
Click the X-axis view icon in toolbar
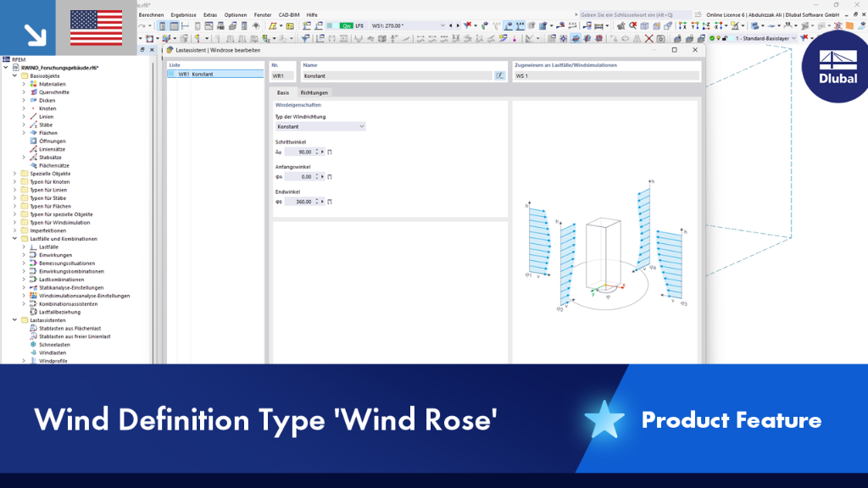click(x=682, y=25)
